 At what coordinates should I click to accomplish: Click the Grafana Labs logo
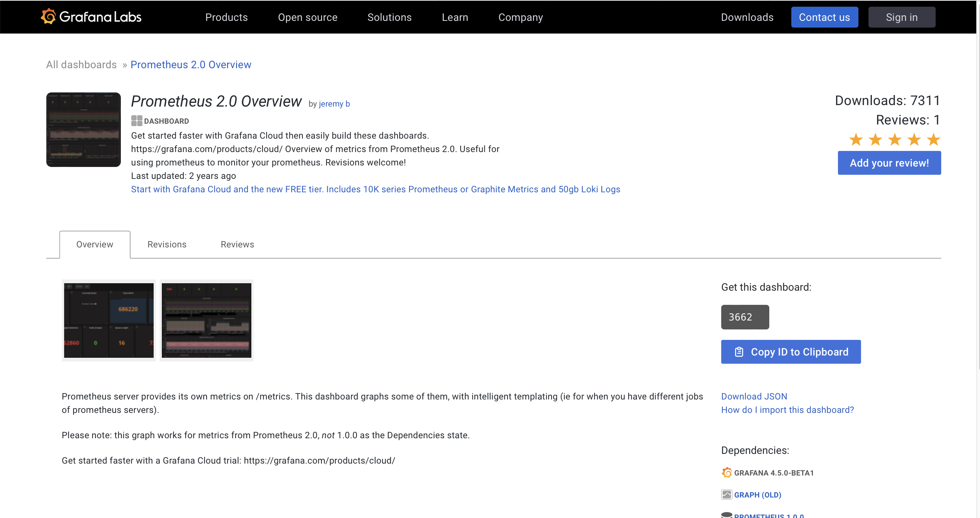[x=91, y=17]
